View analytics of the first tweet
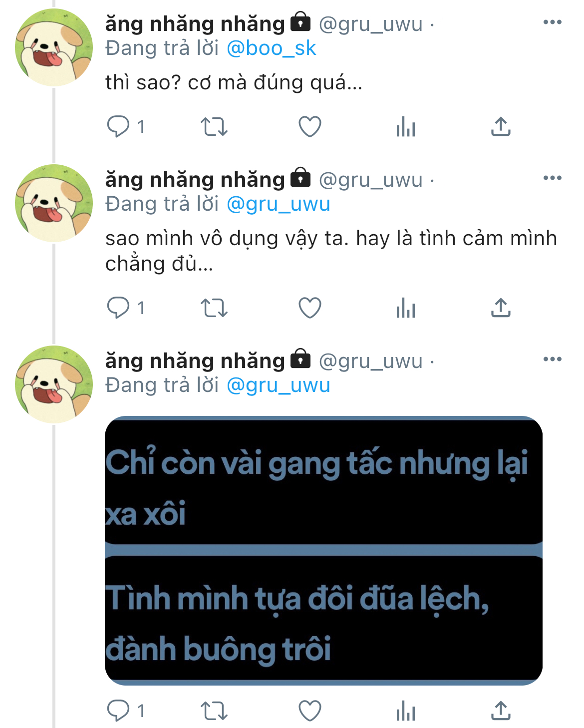 coord(406,127)
